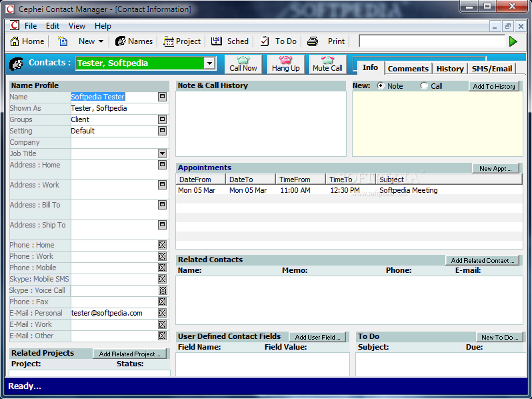This screenshot has width=532, height=399.
Task: Click the E-Mail : Other send icon
Action: tap(163, 336)
